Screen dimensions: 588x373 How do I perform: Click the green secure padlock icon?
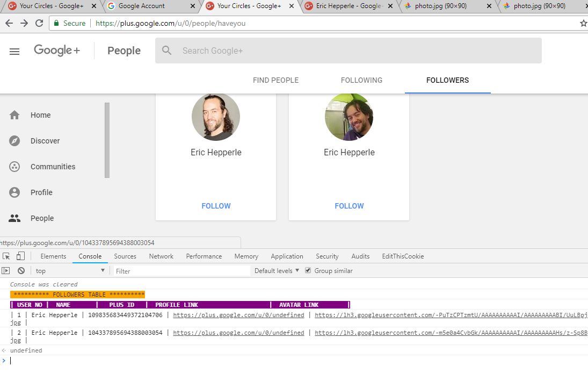(56, 23)
